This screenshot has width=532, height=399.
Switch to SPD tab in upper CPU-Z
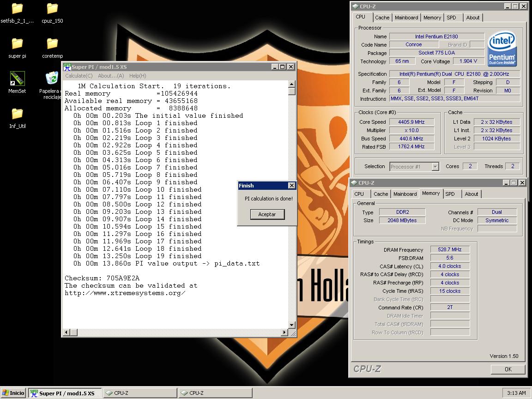[x=451, y=18]
